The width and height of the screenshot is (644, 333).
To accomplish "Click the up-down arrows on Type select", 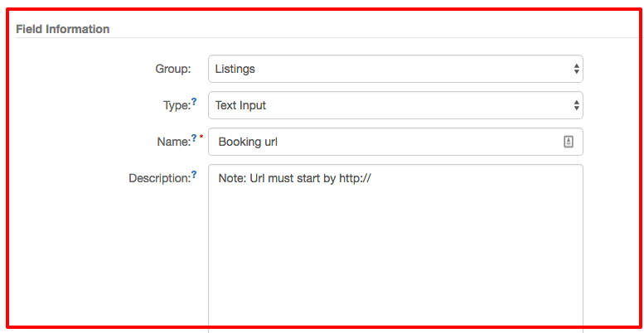I will (x=576, y=106).
